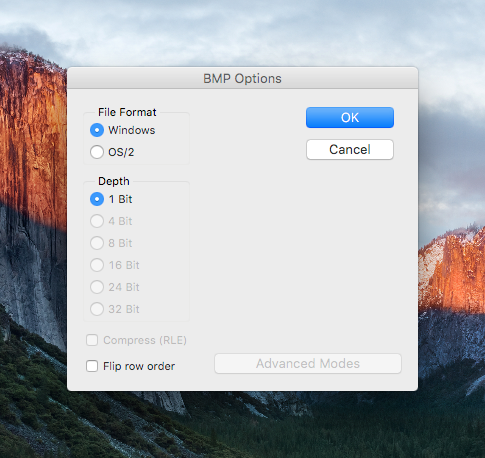Enable the Compress (RLE) checkbox

coord(92,340)
